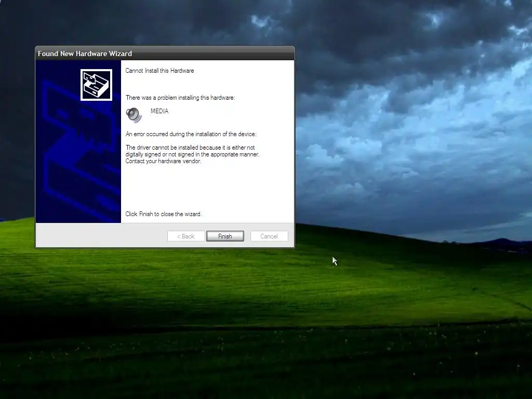Click the 'An error occurred during the installation' line
532x399 pixels.
coord(191,134)
